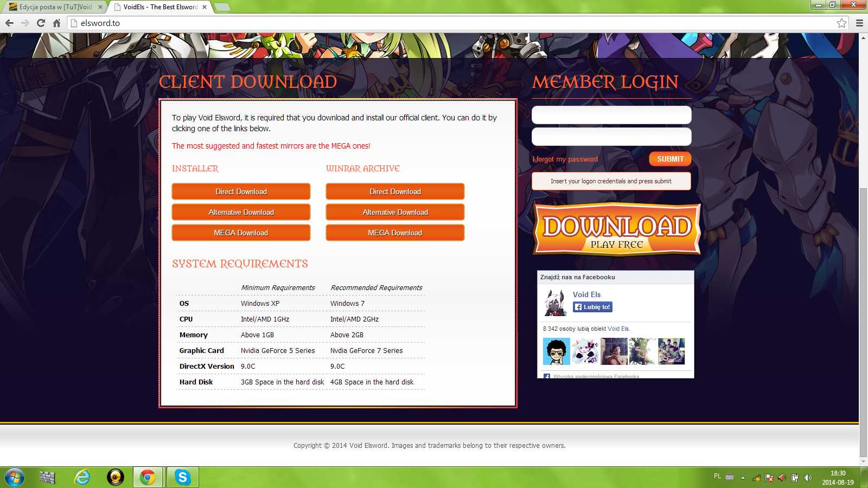Close the 'VoidEls' tab
The width and height of the screenshot is (868, 488).
click(x=205, y=7)
